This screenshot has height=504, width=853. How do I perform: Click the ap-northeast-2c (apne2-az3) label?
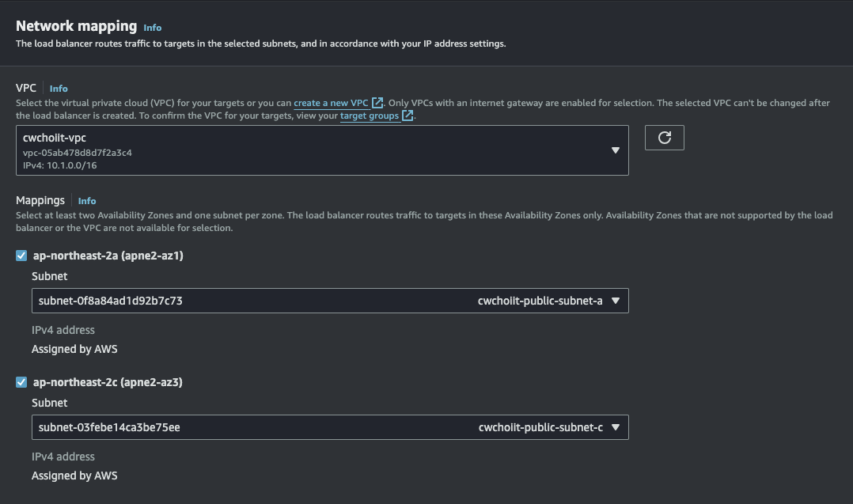[x=108, y=382]
